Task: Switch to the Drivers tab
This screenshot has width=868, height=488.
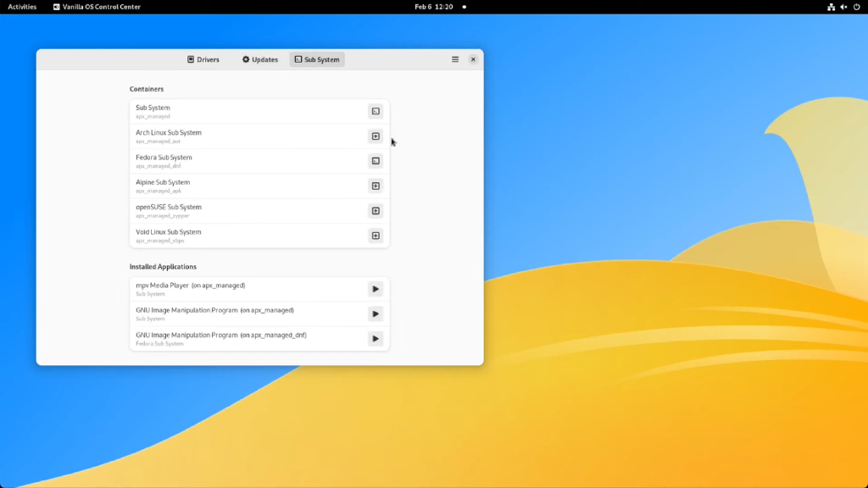Action: [x=203, y=59]
